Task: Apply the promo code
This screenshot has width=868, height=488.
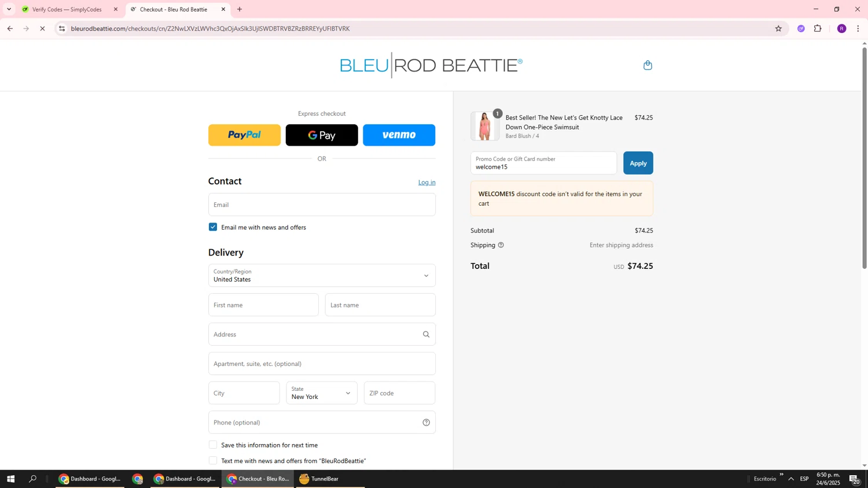Action: (638, 163)
